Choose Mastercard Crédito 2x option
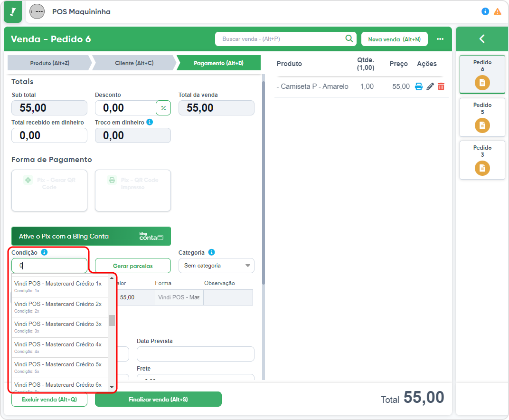 [x=60, y=307]
